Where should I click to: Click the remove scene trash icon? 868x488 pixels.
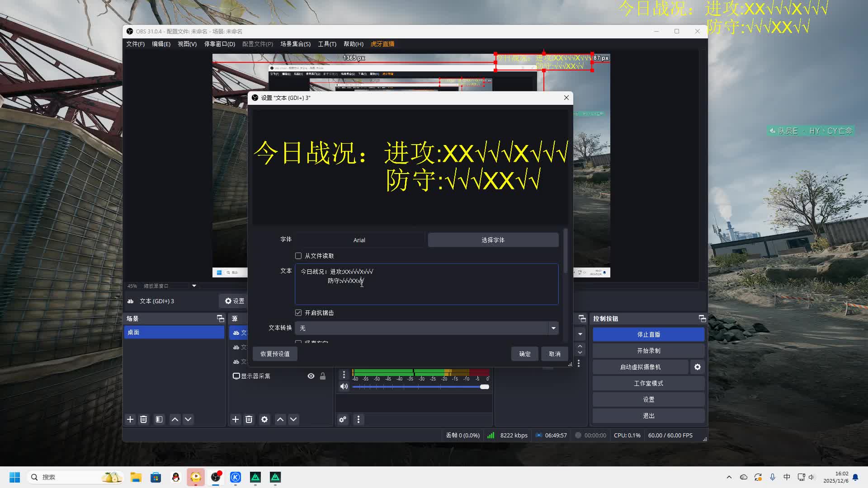[143, 419]
